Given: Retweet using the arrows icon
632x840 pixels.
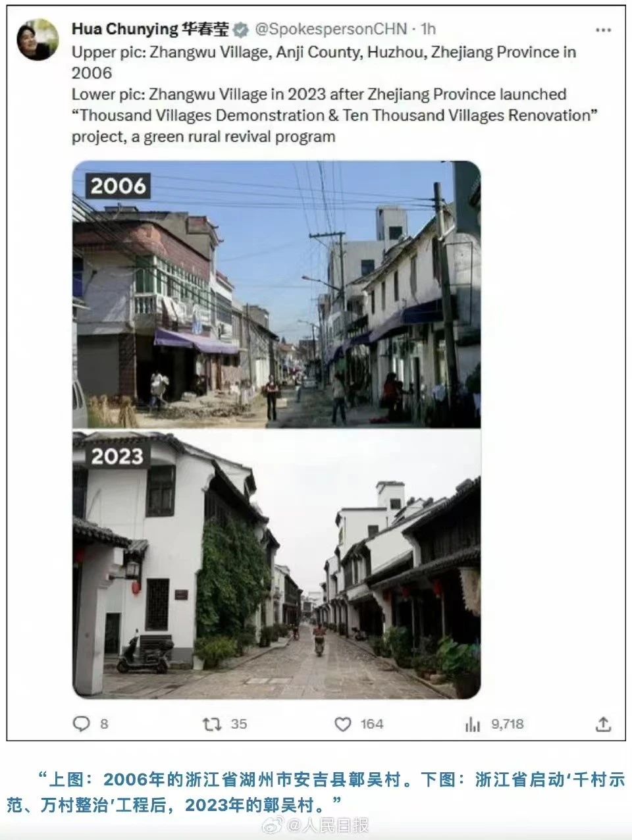Looking at the screenshot, I should point(211,724).
